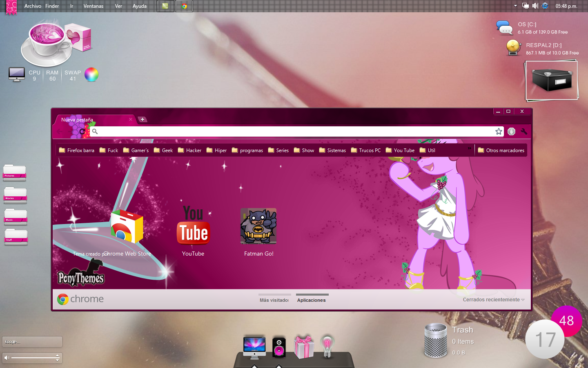Open the Chrome Web Store app
Viewport: 588px width, 368px height.
point(127,227)
